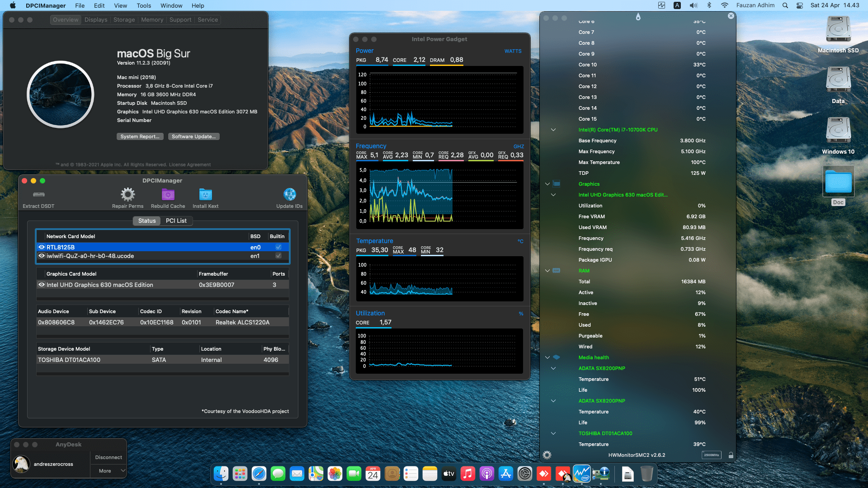
Task: Click Intel Power Gadget in the Dock
Action: click(582, 474)
